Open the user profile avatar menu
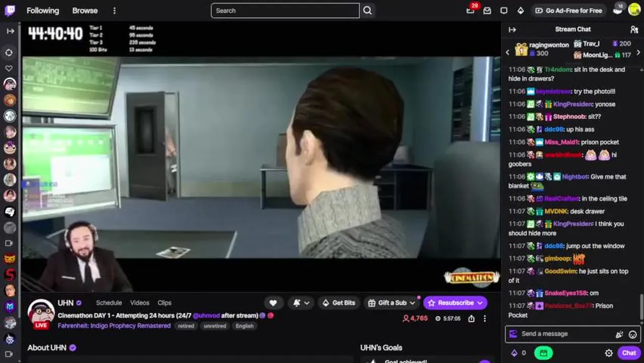 coord(634,10)
